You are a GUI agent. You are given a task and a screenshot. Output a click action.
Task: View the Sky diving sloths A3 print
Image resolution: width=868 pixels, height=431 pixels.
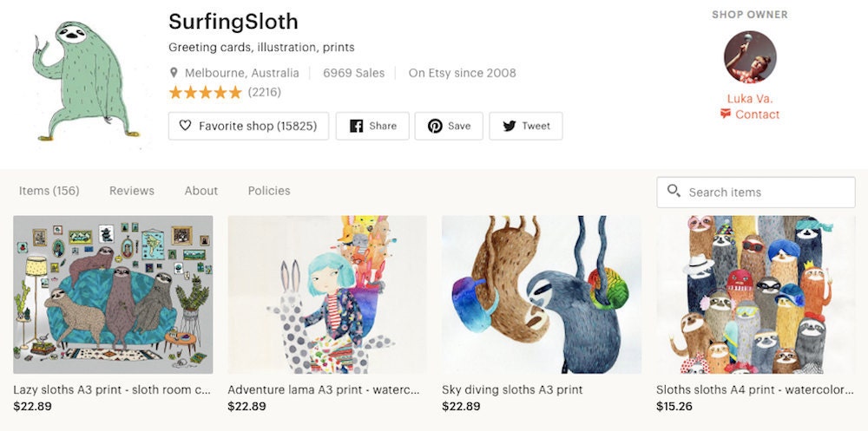coord(541,294)
